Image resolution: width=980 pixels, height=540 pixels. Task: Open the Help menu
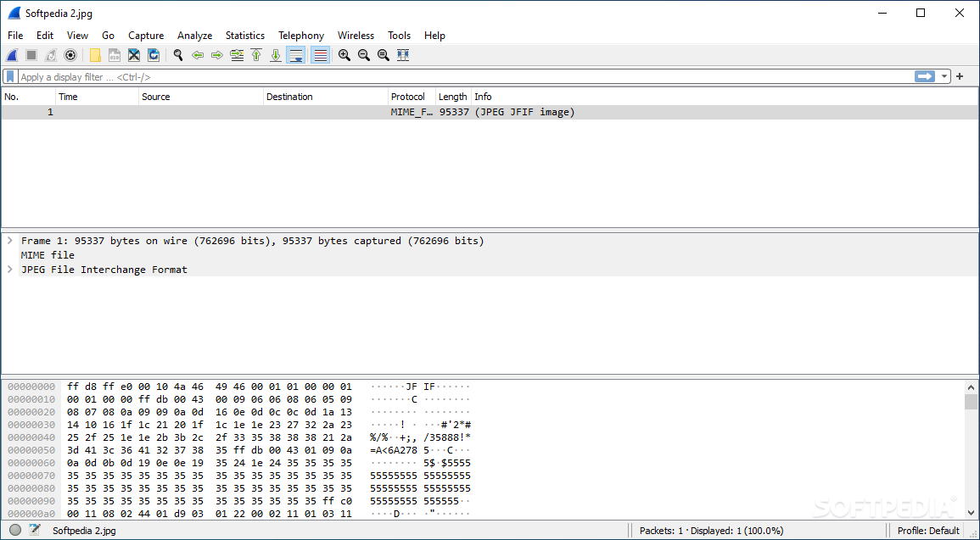click(434, 36)
